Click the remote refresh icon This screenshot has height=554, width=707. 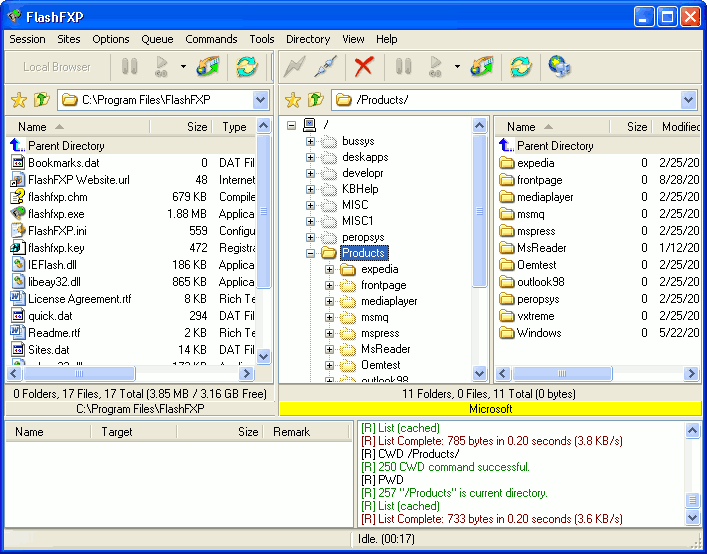click(x=521, y=67)
